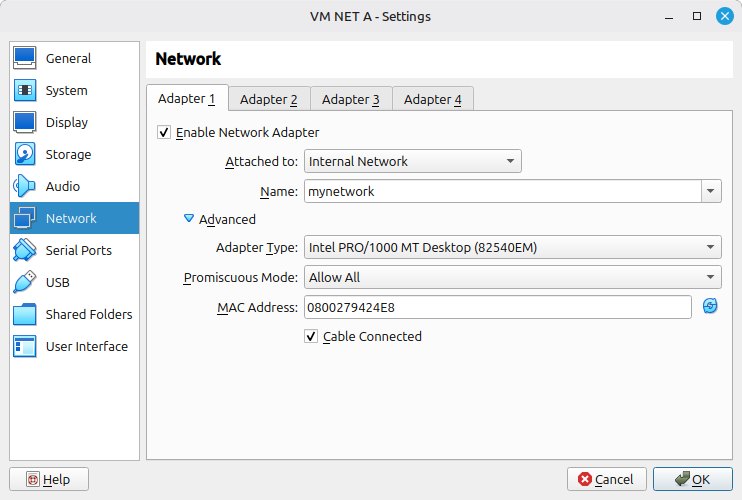Open the General settings icon

(x=25, y=59)
